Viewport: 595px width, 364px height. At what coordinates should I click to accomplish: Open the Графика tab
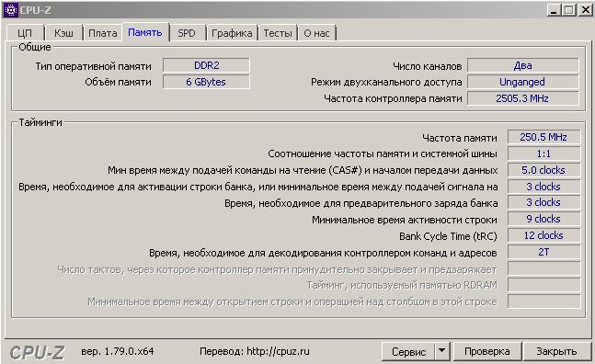[x=232, y=33]
